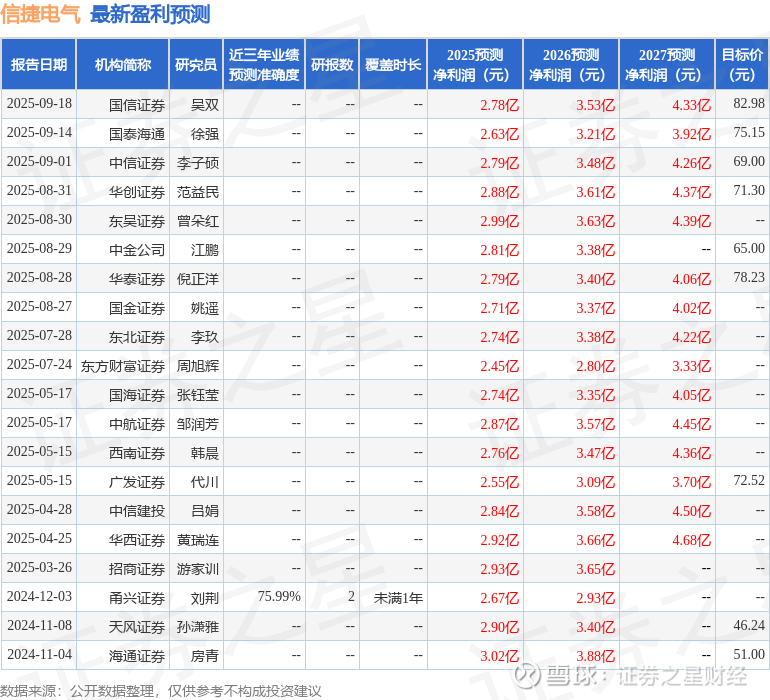Select the 报告日期 column header
The height and width of the screenshot is (700, 770).
[x=39, y=64]
